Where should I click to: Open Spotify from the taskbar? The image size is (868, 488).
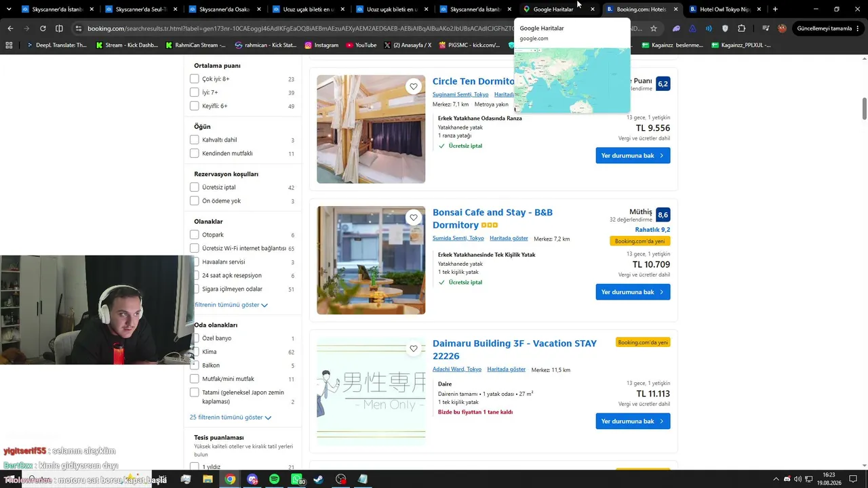[274, 479]
